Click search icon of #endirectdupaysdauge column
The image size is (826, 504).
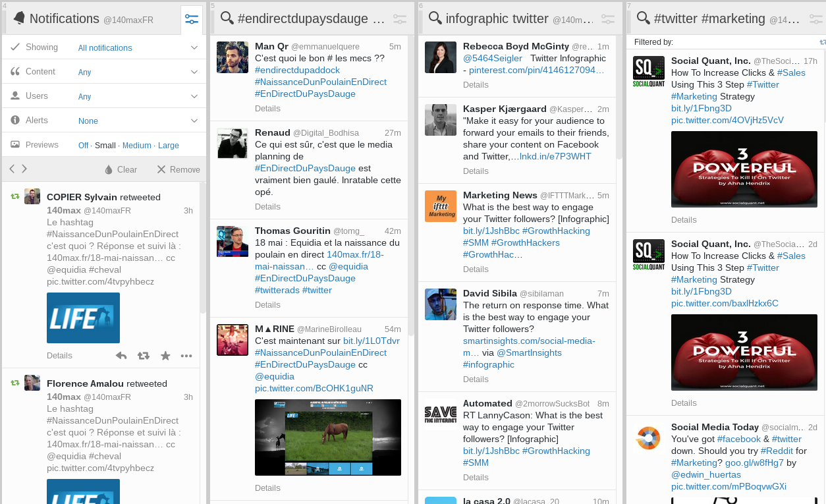coord(227,18)
